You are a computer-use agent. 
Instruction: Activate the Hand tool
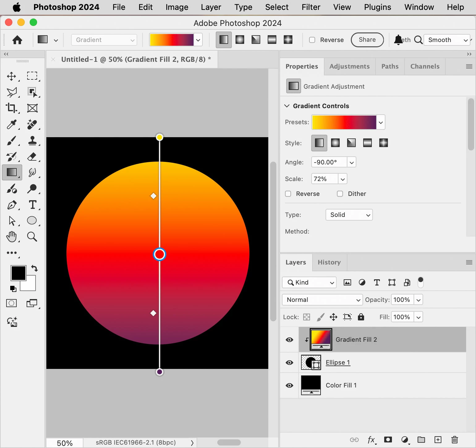click(11, 237)
